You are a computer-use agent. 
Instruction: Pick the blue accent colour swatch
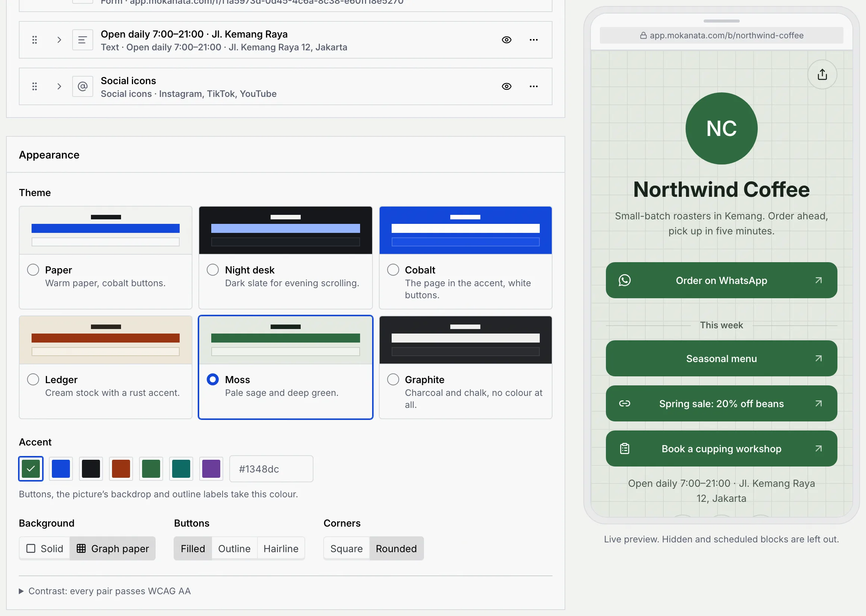tap(61, 469)
